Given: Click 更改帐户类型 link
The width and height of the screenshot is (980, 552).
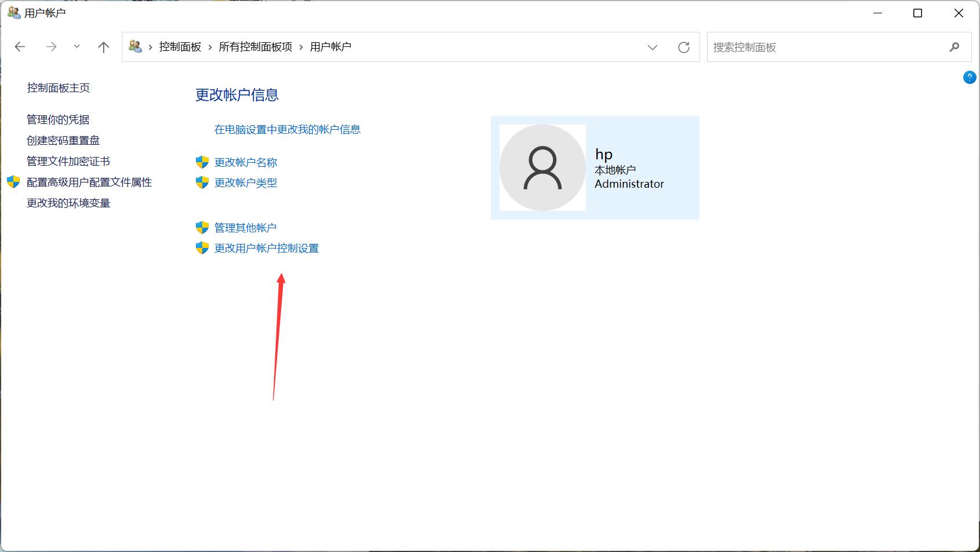Looking at the screenshot, I should 246,183.
